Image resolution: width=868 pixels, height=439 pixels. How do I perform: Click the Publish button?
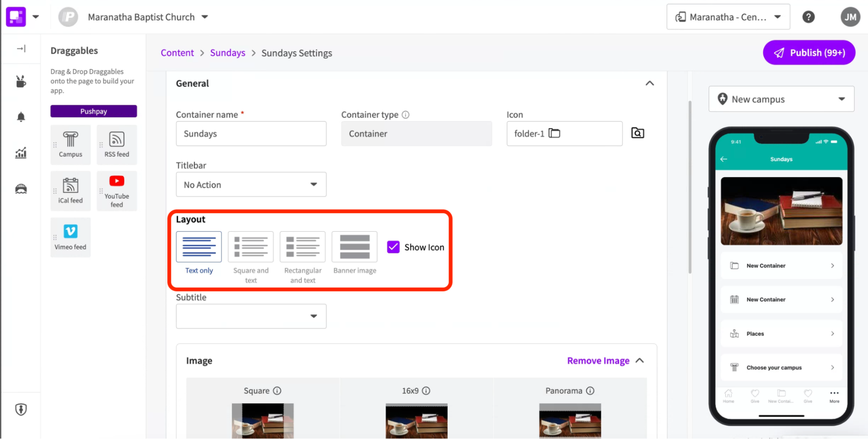click(809, 52)
